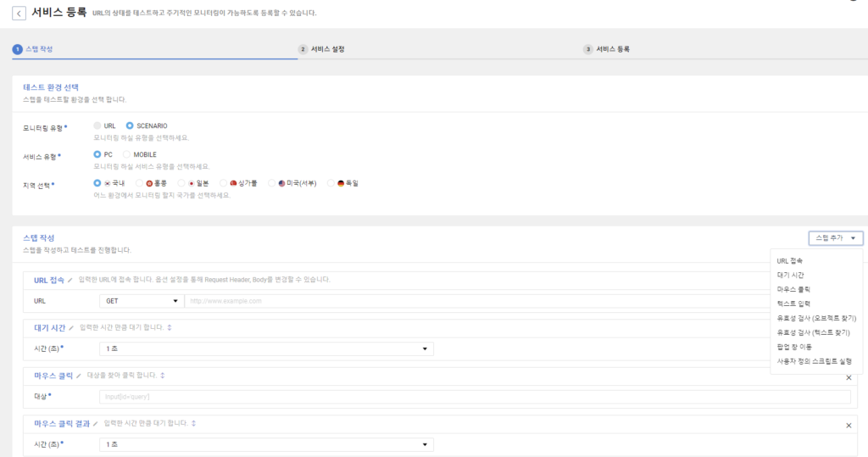
Task: Expand the 대기 시간 seconds dropdown
Action: 265,348
